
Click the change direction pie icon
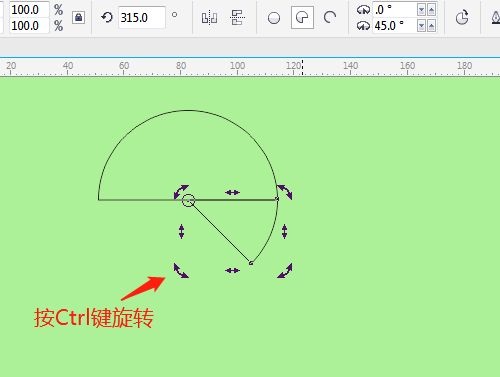tap(462, 18)
